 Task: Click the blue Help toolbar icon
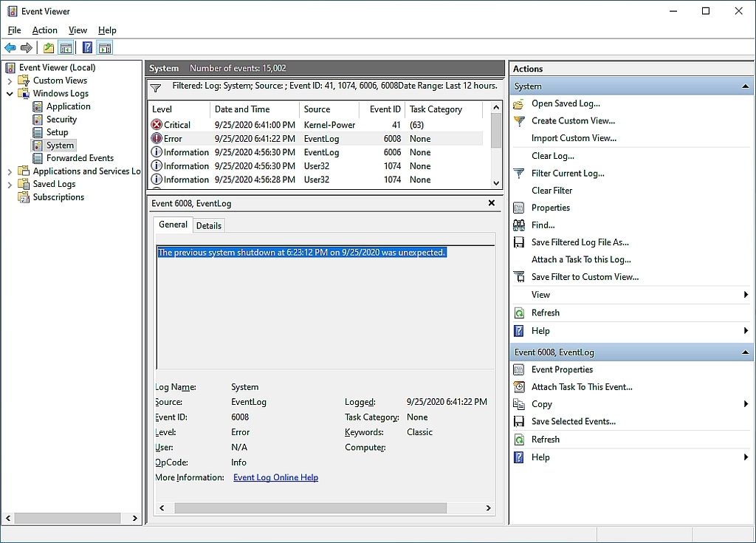(x=87, y=48)
